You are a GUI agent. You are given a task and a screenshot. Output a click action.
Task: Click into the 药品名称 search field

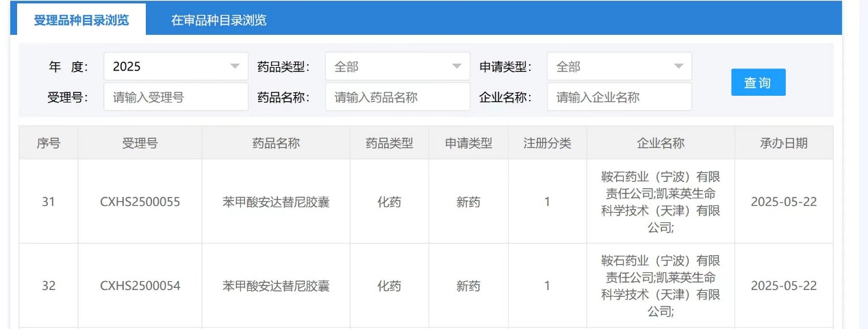397,97
